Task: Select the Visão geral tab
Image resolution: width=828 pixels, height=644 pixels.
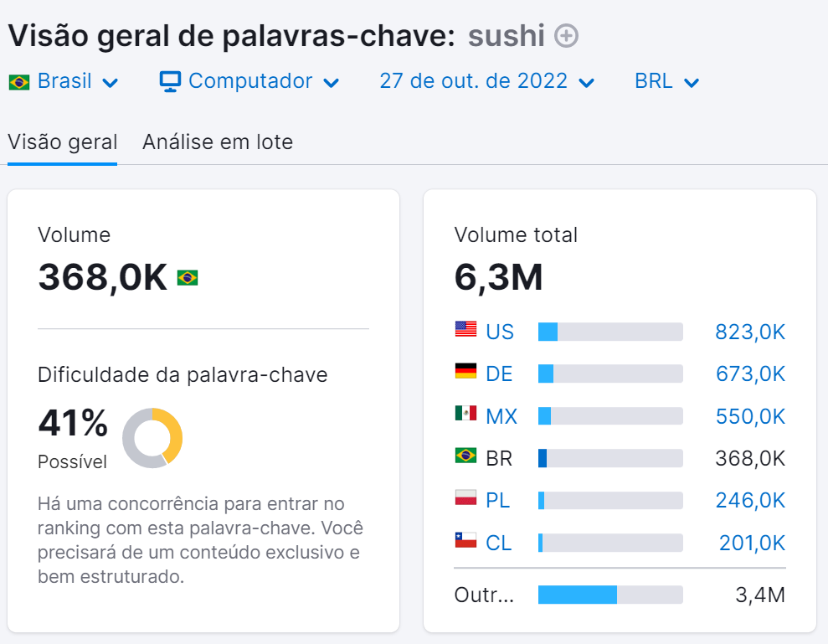Action: click(x=62, y=142)
